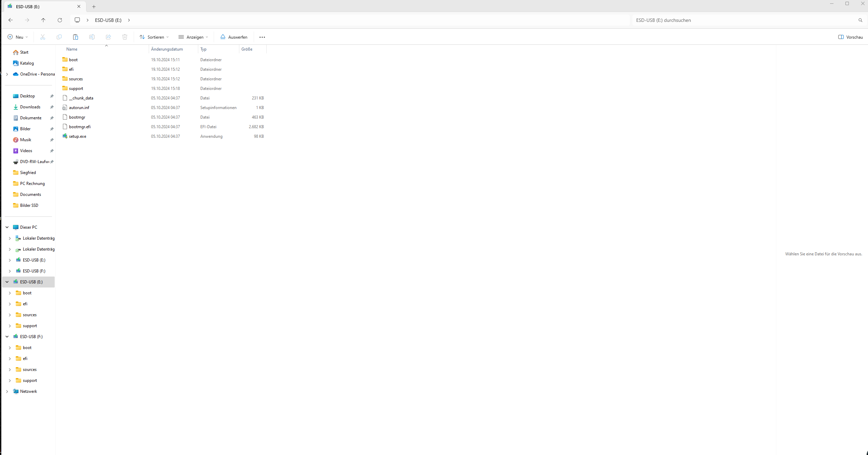Click the Back navigation arrow

[x=11, y=20]
